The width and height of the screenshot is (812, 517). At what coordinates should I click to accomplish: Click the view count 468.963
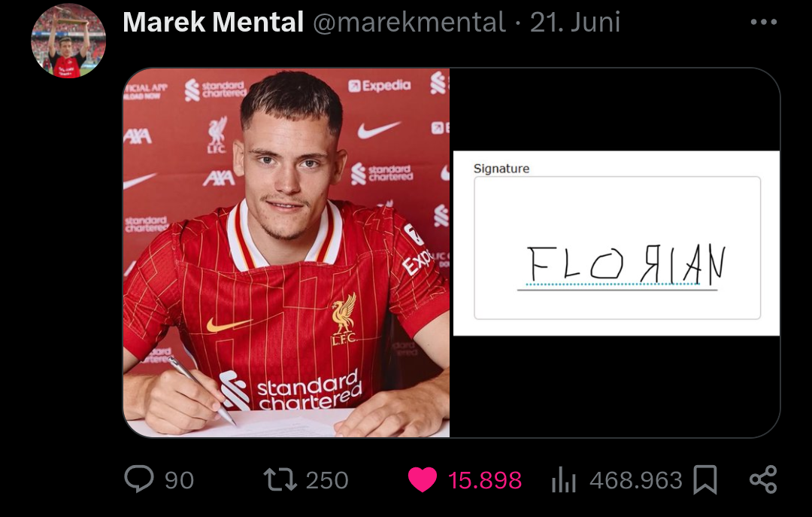pos(636,480)
